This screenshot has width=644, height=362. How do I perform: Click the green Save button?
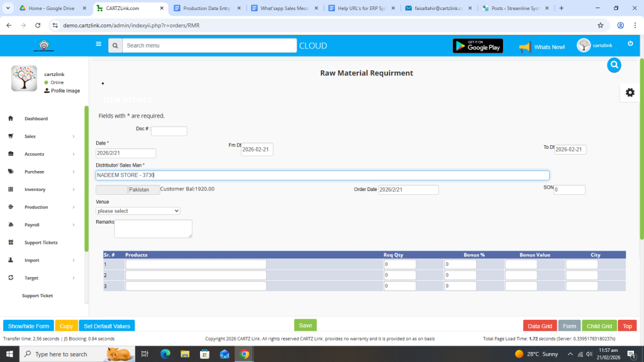pos(305,325)
